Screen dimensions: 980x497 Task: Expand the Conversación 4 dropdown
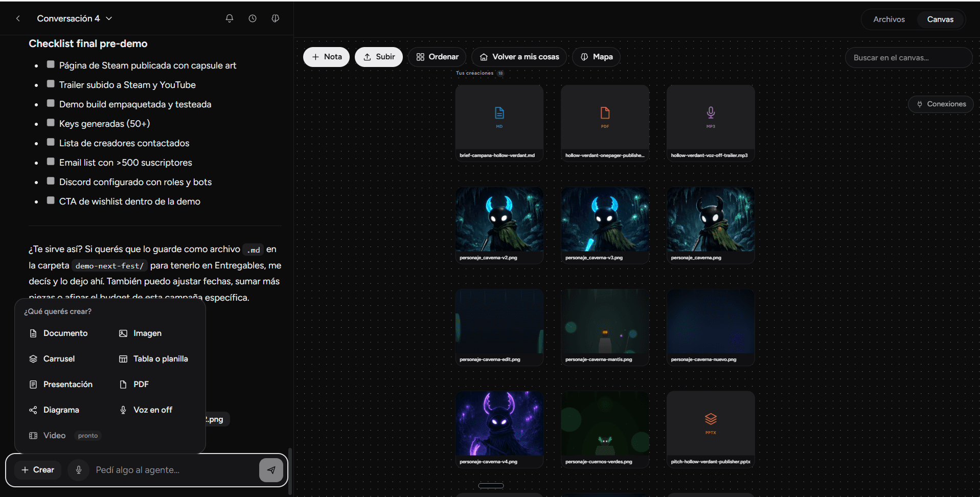point(75,18)
